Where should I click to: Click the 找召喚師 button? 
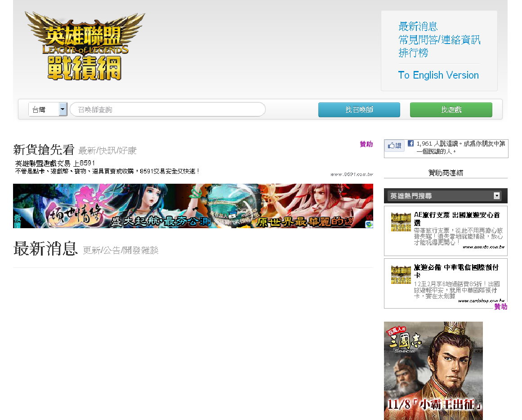point(359,110)
